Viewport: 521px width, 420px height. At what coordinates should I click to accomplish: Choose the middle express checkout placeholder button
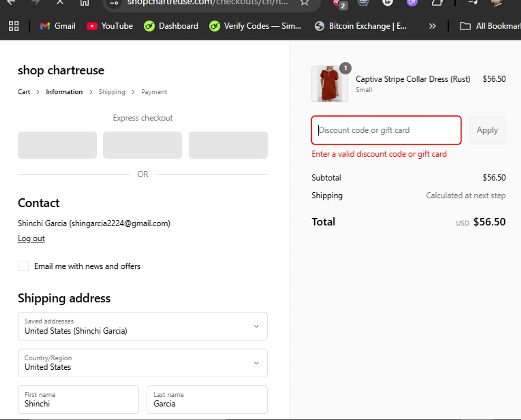click(142, 145)
